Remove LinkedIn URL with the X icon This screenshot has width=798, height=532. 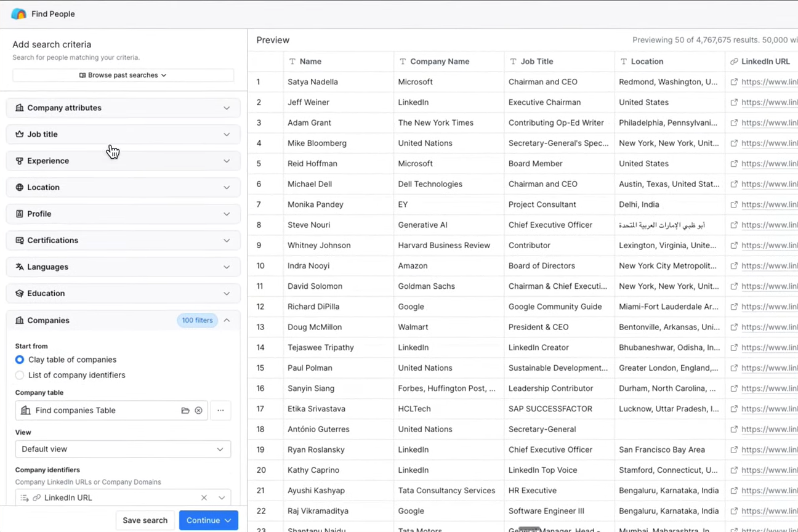click(204, 498)
